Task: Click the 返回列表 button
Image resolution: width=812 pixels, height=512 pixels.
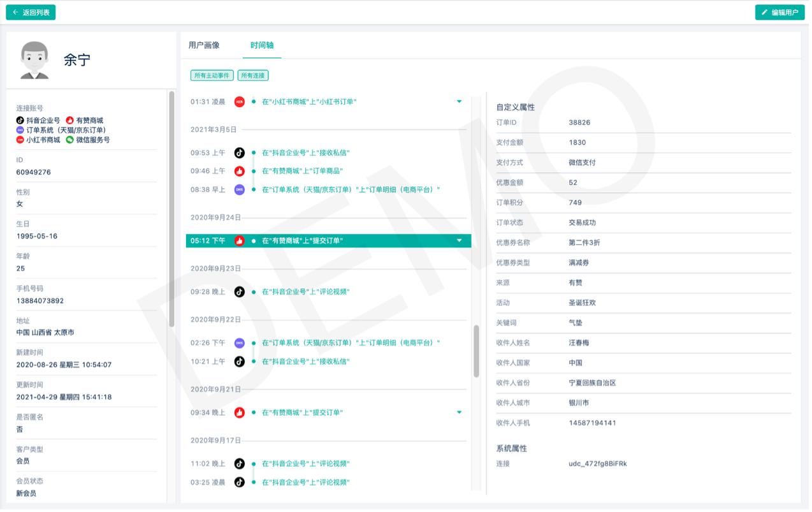Action: pyautogui.click(x=31, y=11)
